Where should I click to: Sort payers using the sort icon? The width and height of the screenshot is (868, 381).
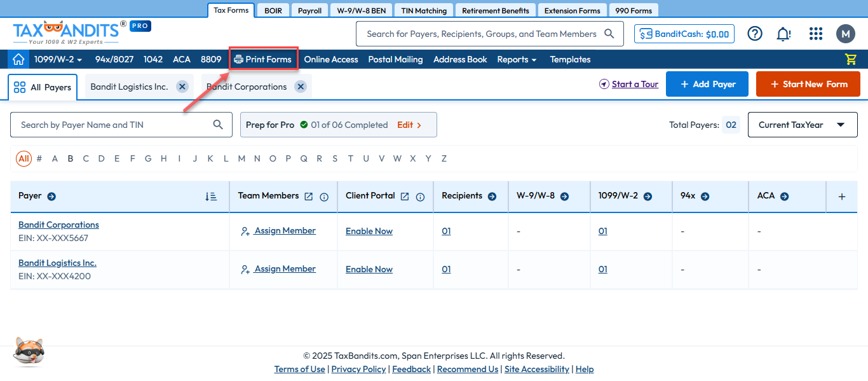(x=211, y=197)
